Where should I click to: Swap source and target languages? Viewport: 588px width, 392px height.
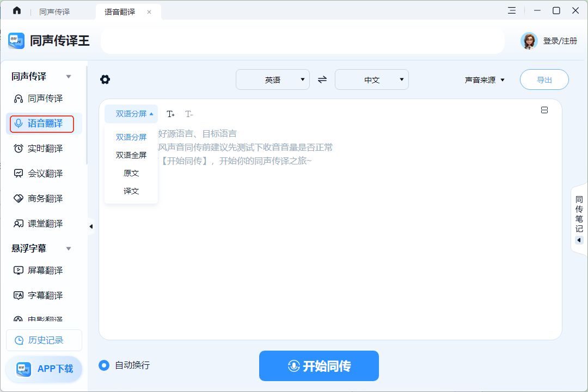[x=322, y=79]
